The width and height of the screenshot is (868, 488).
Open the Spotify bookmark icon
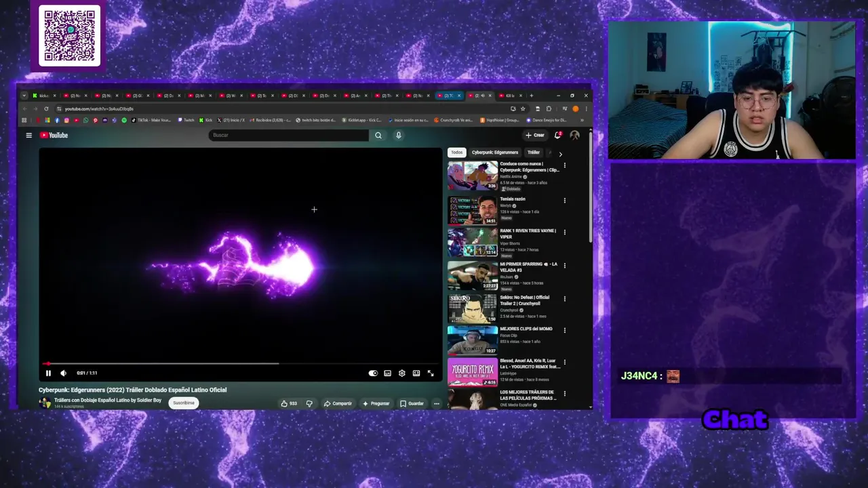124,120
